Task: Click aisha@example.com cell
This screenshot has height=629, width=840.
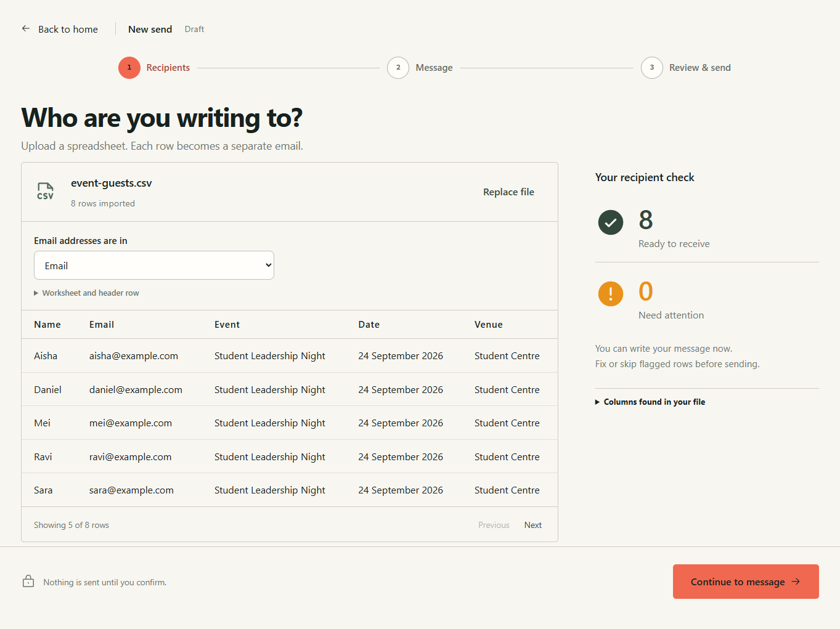Action: click(x=134, y=356)
